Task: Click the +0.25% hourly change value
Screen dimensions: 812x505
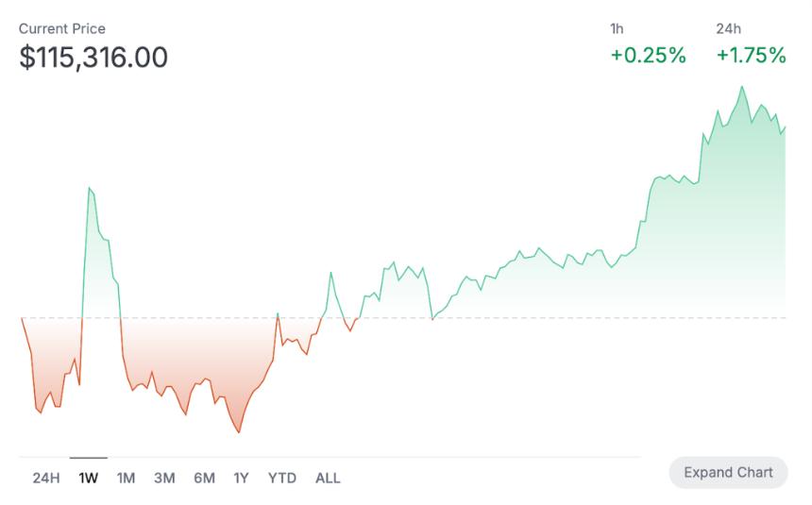Action: pos(648,56)
